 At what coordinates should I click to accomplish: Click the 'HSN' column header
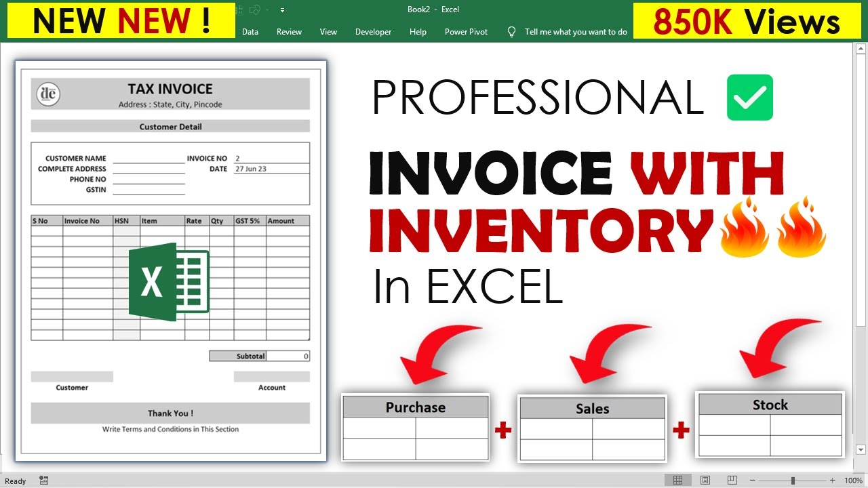(x=127, y=221)
